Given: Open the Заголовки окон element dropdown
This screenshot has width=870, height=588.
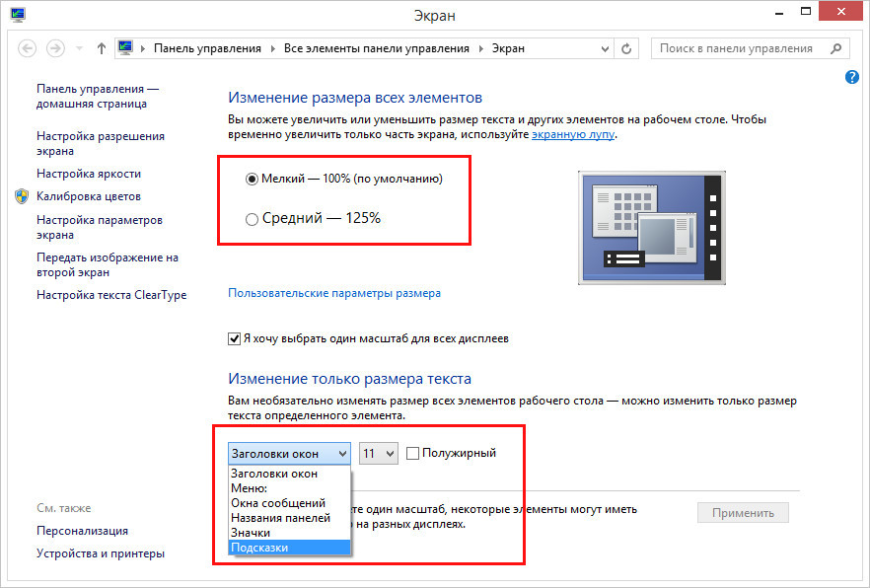Looking at the screenshot, I should click(x=289, y=454).
